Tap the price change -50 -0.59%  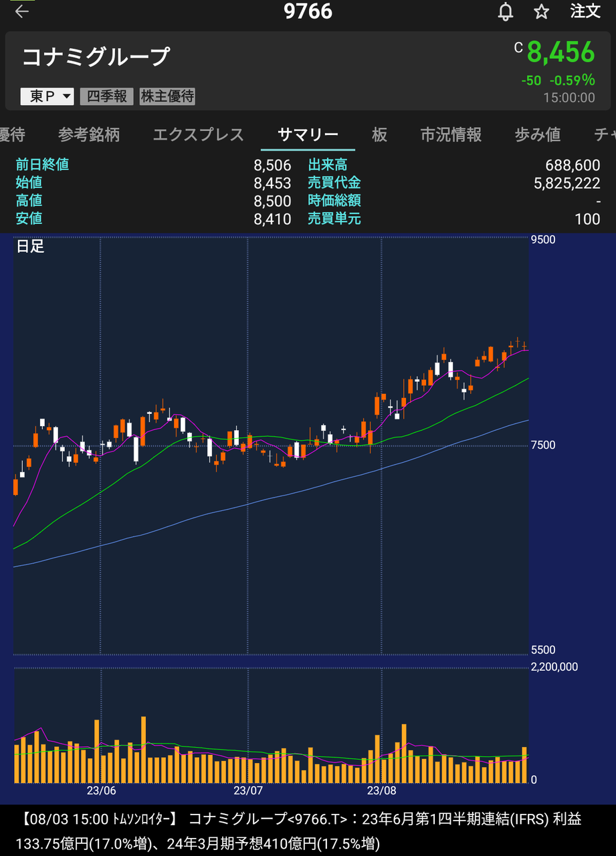pos(558,80)
